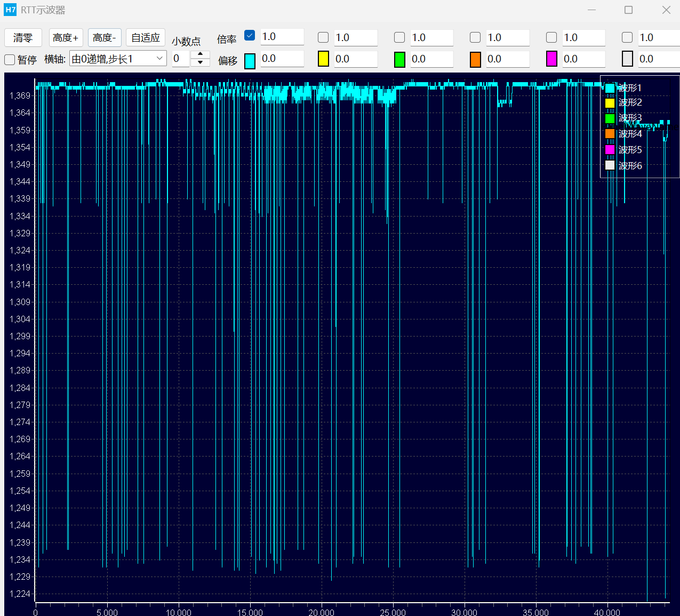Click the magenta color swatch for waveform 5
680x616 pixels.
pos(551,59)
